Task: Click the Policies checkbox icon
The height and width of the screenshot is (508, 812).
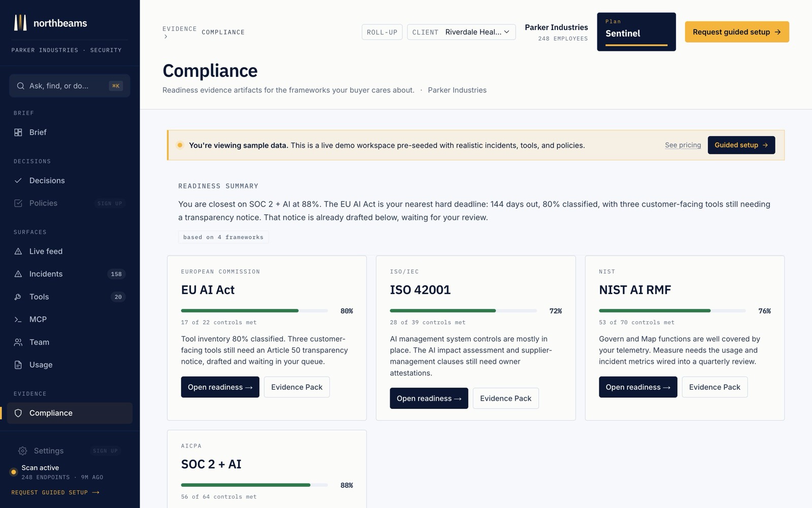Action: click(18, 203)
